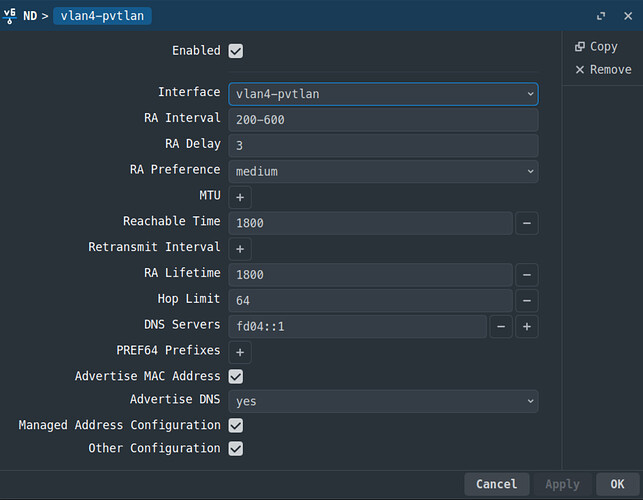The height and width of the screenshot is (500, 643).
Task: Toggle the Enabled checkbox
Action: 236,51
